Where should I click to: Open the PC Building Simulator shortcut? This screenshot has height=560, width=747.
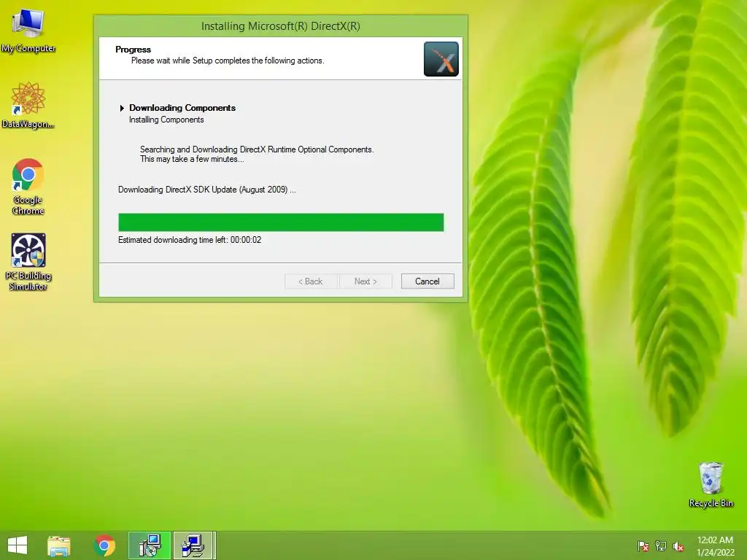pyautogui.click(x=28, y=262)
